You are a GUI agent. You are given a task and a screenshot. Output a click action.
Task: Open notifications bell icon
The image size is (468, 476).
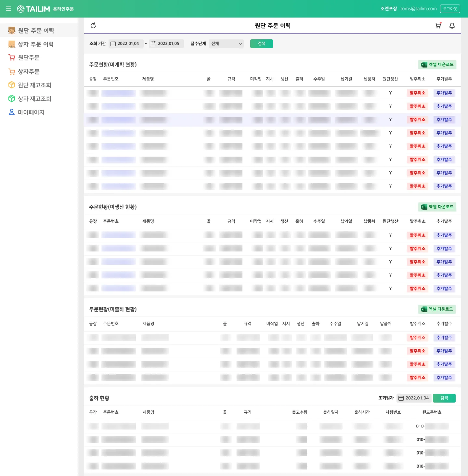(452, 26)
